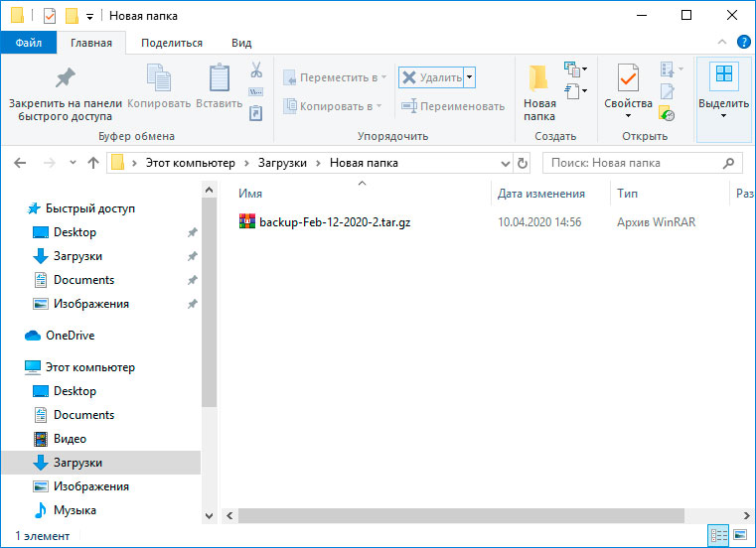Open Desktop under Быстрый доступ
The width and height of the screenshot is (756, 548).
coord(75,232)
